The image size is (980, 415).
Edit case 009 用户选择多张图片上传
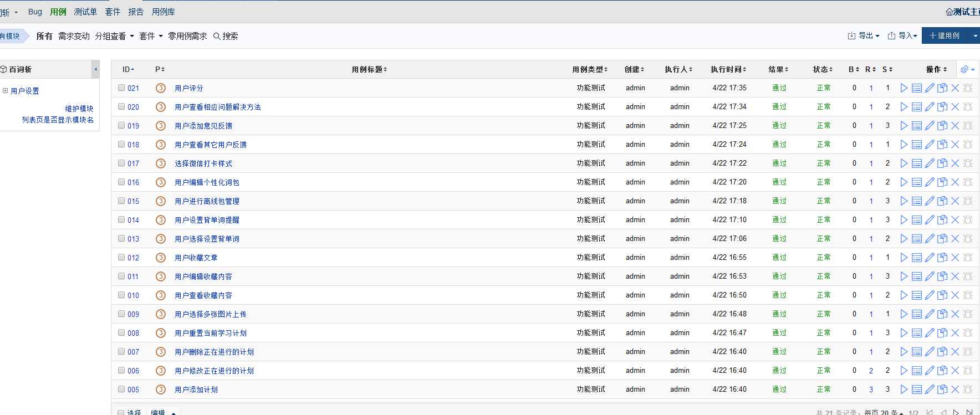(930, 314)
